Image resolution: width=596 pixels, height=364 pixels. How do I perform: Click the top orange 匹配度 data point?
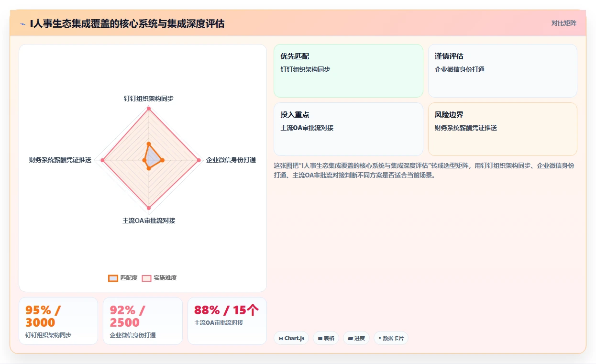[149, 144]
